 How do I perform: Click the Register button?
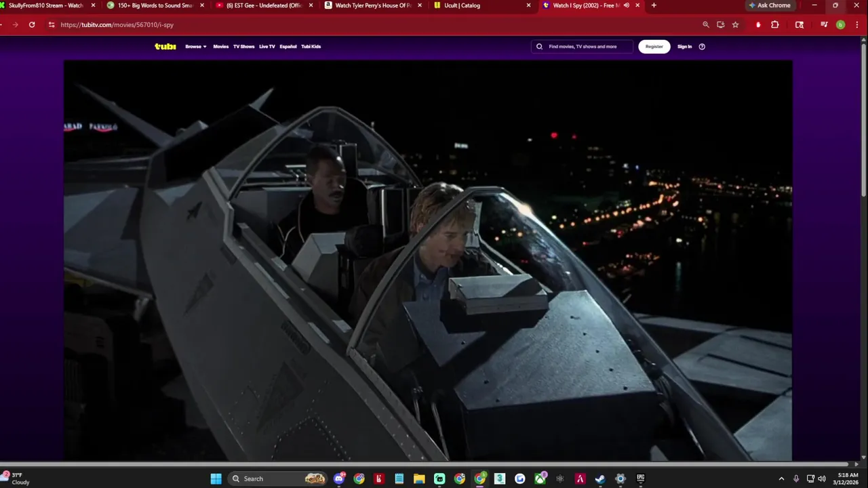pyautogui.click(x=654, y=47)
